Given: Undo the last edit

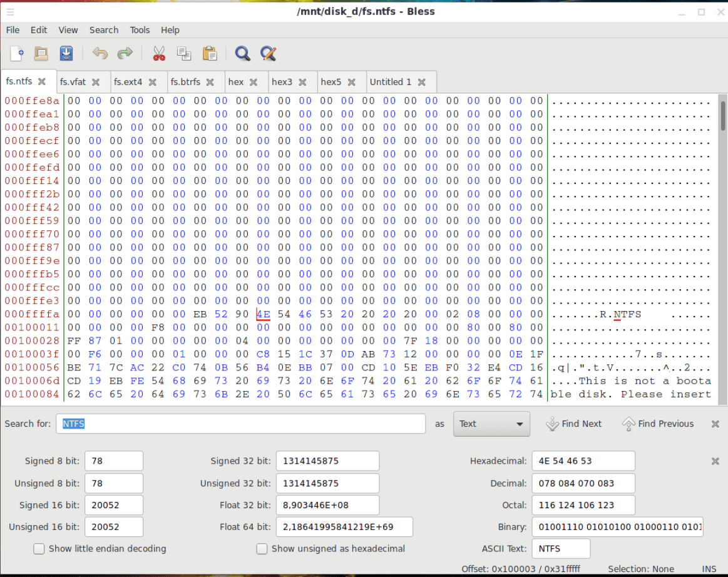Looking at the screenshot, I should (x=100, y=53).
